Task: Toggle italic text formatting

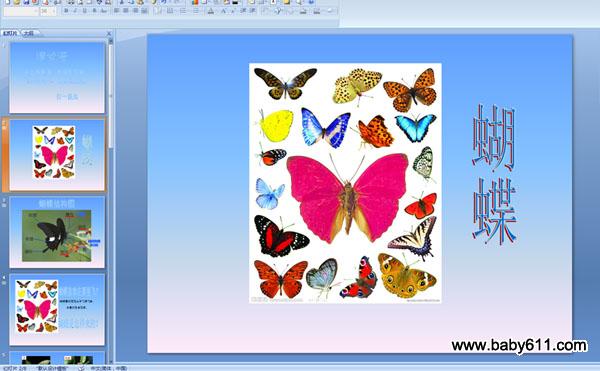Action: pos(75,11)
